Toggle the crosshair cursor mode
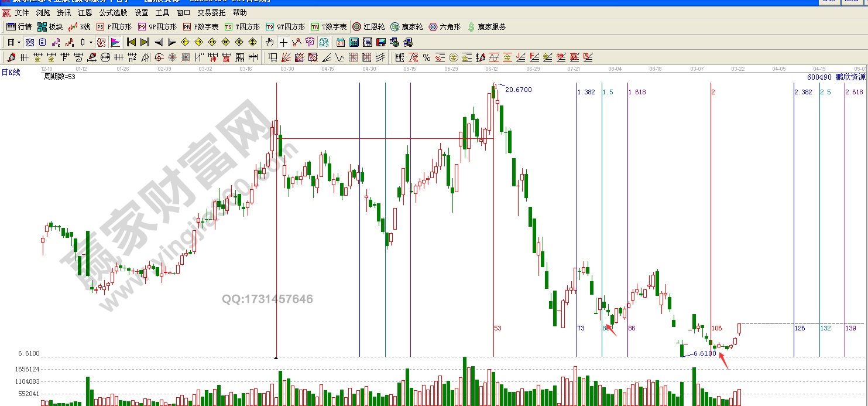The image size is (868, 406). coord(283,42)
